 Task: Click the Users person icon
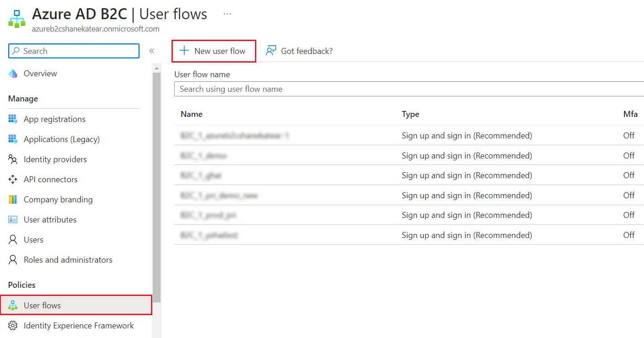13,240
